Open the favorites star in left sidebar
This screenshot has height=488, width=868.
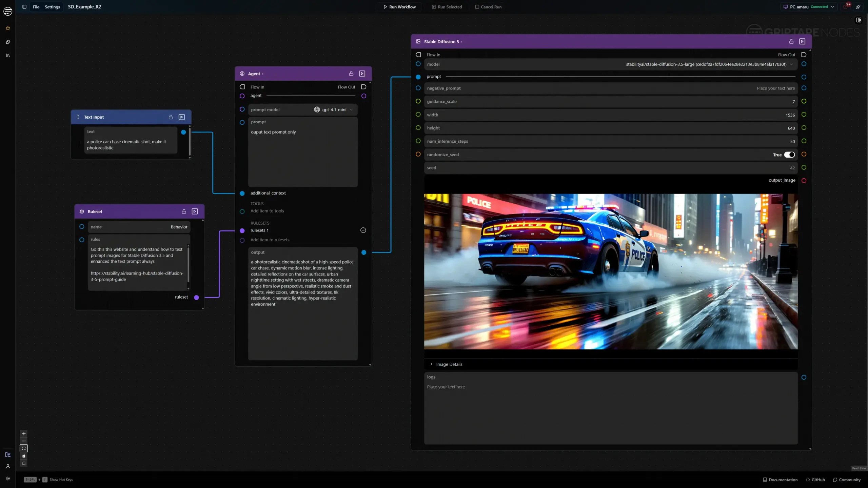(8, 28)
